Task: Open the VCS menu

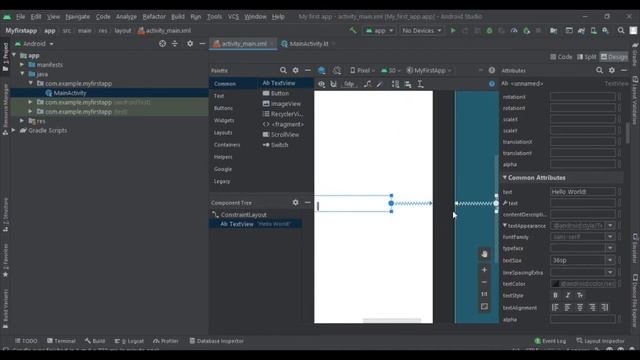Action: coord(233,17)
